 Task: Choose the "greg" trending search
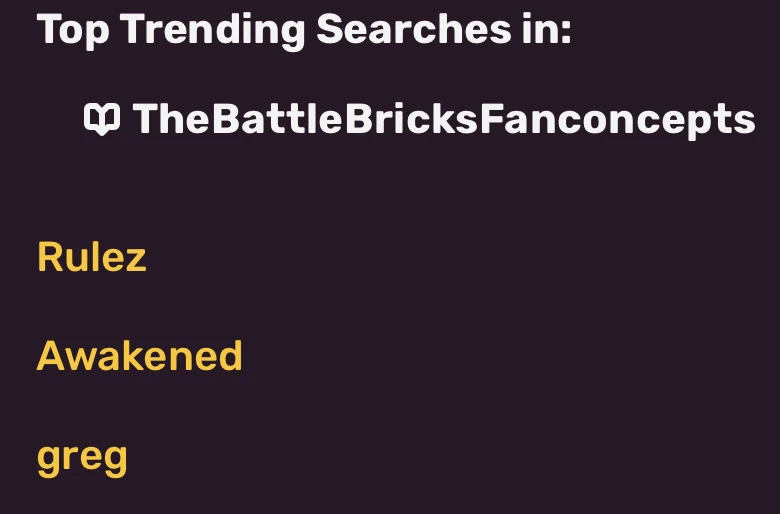click(x=82, y=457)
